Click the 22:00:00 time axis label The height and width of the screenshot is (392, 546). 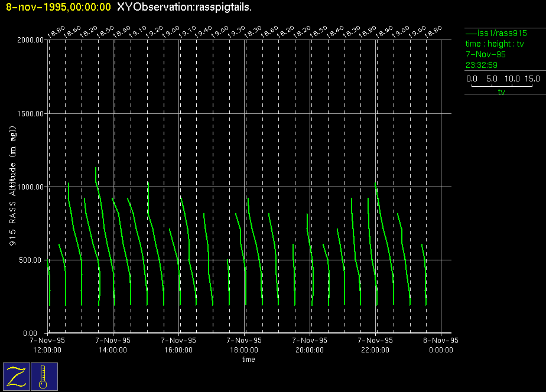point(376,349)
